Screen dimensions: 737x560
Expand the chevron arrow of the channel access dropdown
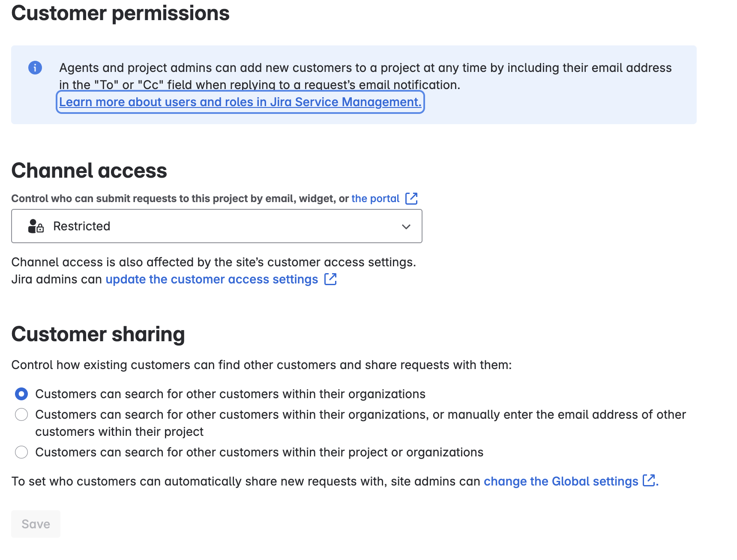tap(406, 226)
